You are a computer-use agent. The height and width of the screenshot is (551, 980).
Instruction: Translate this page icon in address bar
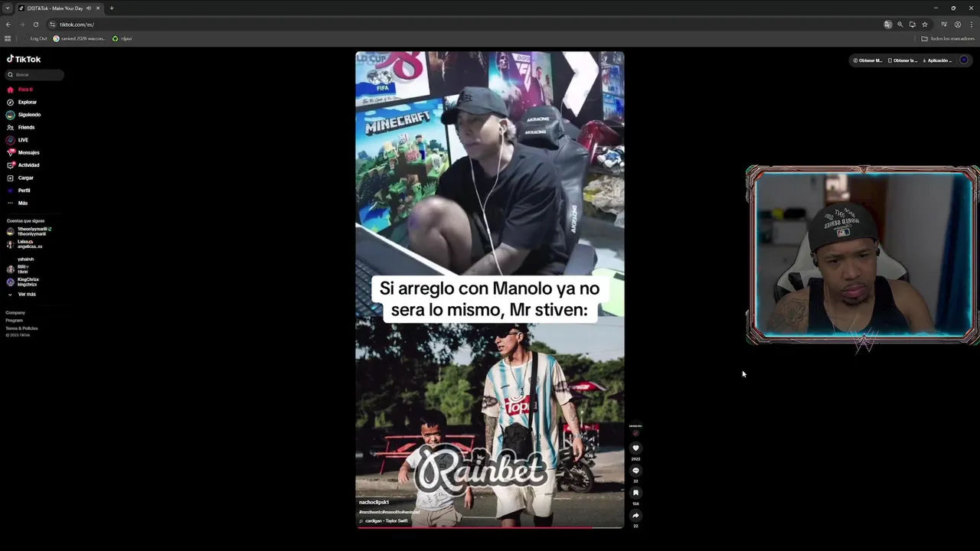coord(888,24)
